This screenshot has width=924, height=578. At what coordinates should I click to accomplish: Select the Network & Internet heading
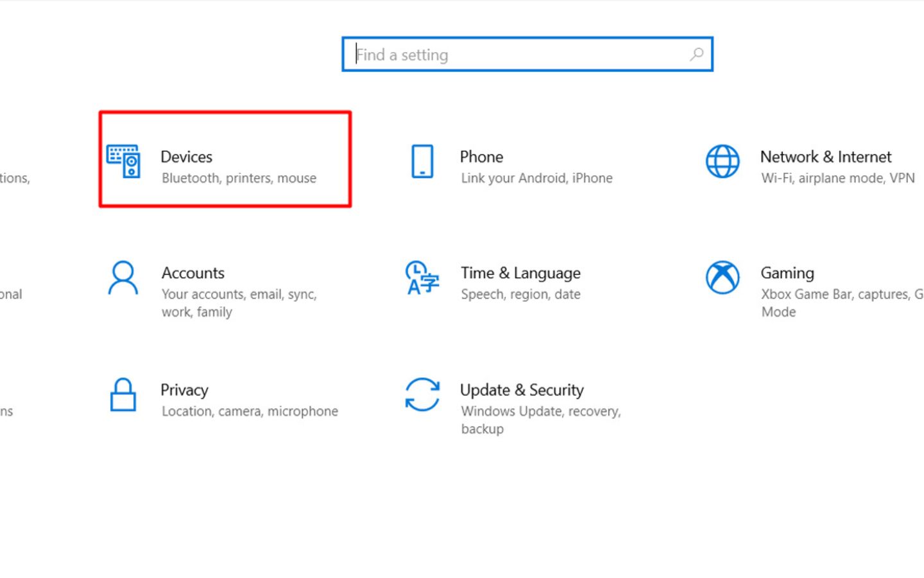click(826, 157)
